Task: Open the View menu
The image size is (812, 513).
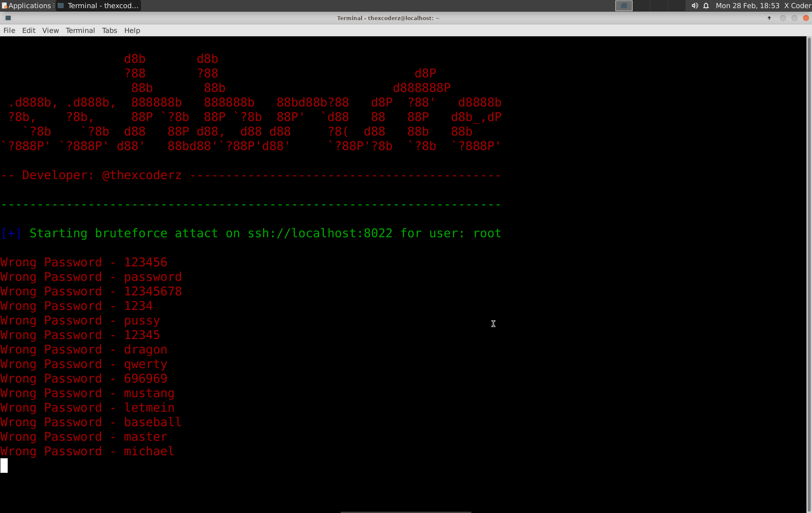Action: (x=50, y=30)
